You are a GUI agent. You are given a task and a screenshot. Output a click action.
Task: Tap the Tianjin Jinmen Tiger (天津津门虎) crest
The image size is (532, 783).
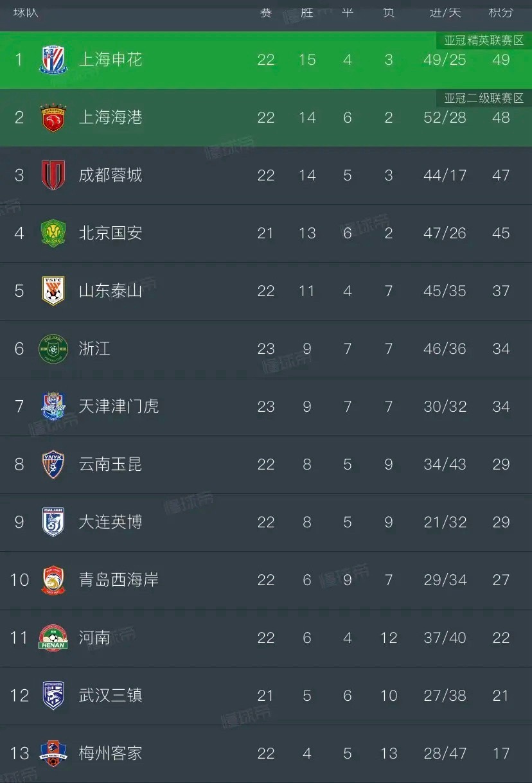pyautogui.click(x=53, y=407)
